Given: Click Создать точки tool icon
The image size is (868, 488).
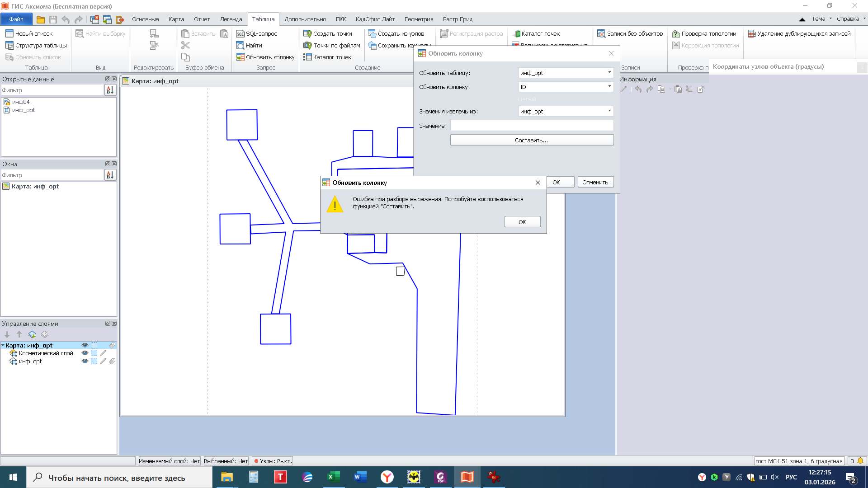Looking at the screenshot, I should [x=307, y=34].
